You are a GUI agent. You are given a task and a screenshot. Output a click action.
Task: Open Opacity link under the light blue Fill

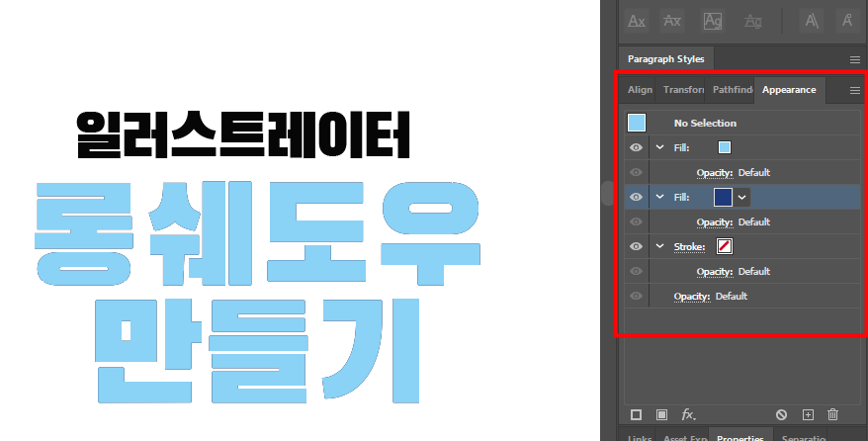(714, 173)
